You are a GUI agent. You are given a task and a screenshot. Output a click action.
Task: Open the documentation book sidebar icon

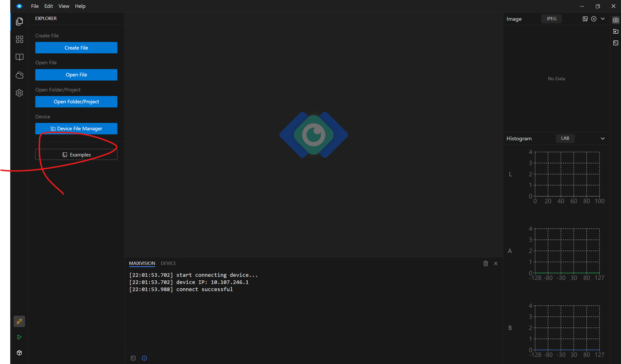(19, 57)
